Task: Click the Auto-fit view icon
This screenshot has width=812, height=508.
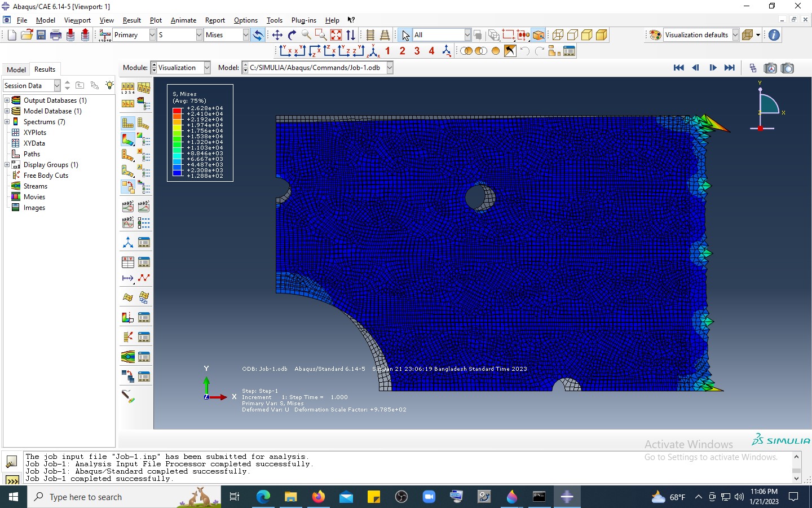Action: [336, 35]
